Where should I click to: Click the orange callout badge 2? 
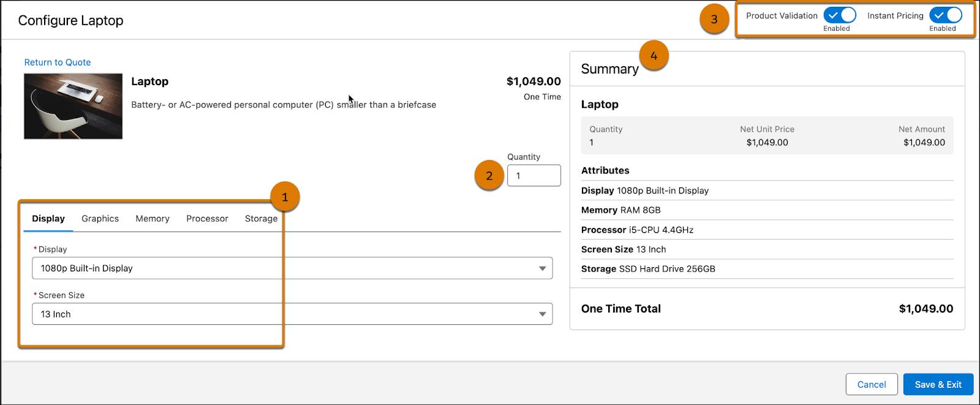489,176
